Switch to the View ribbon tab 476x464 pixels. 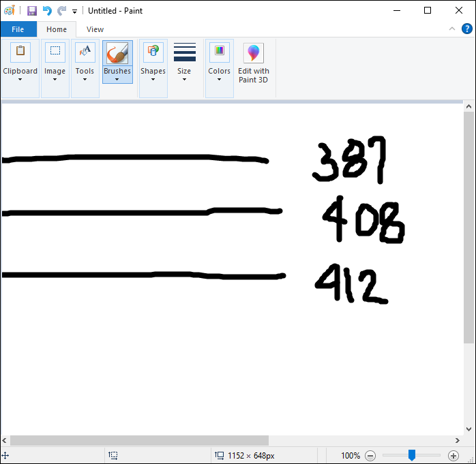coord(95,29)
